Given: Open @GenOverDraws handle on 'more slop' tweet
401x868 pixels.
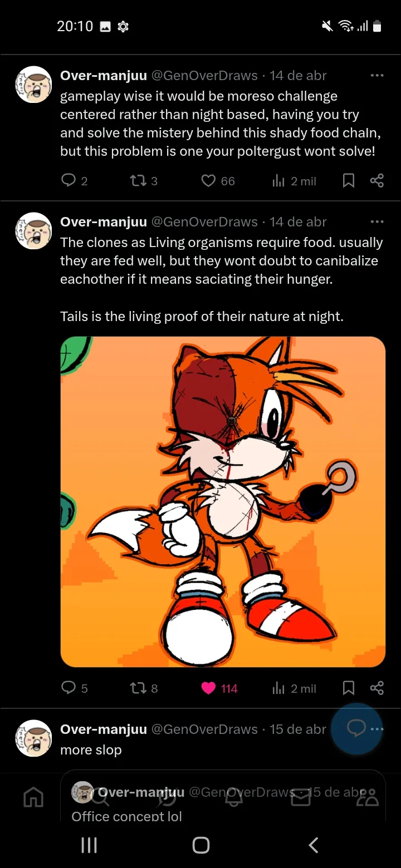Looking at the screenshot, I should pyautogui.click(x=204, y=729).
